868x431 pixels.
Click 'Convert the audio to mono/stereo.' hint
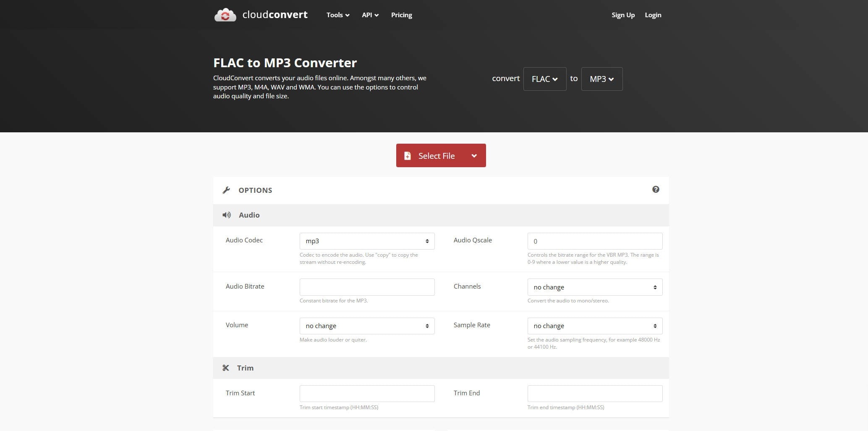click(x=568, y=301)
